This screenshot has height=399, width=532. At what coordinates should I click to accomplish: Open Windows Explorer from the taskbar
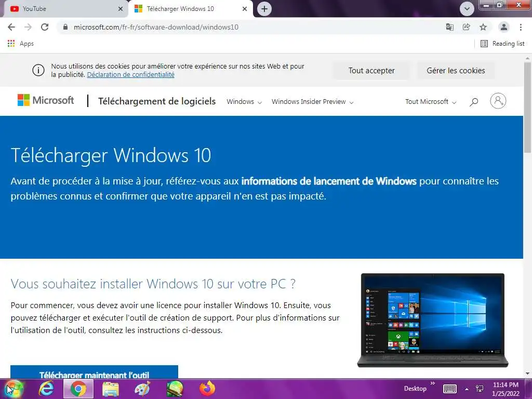coord(111,389)
